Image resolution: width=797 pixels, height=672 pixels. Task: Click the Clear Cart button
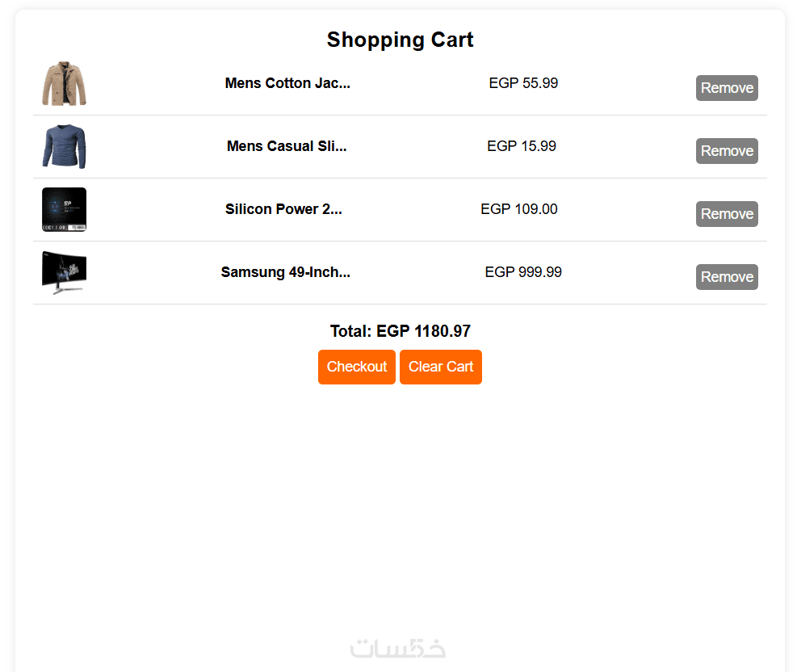pos(440,367)
